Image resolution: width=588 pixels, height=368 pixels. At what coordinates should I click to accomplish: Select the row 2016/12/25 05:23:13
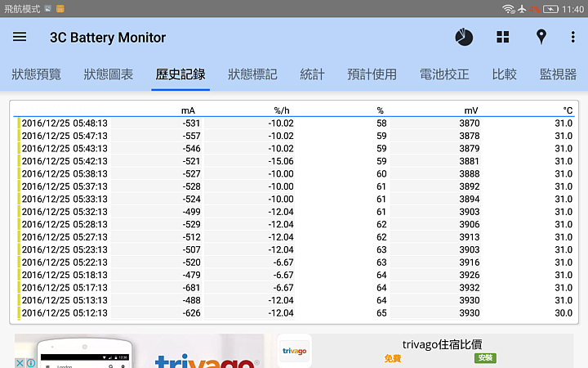[296, 249]
